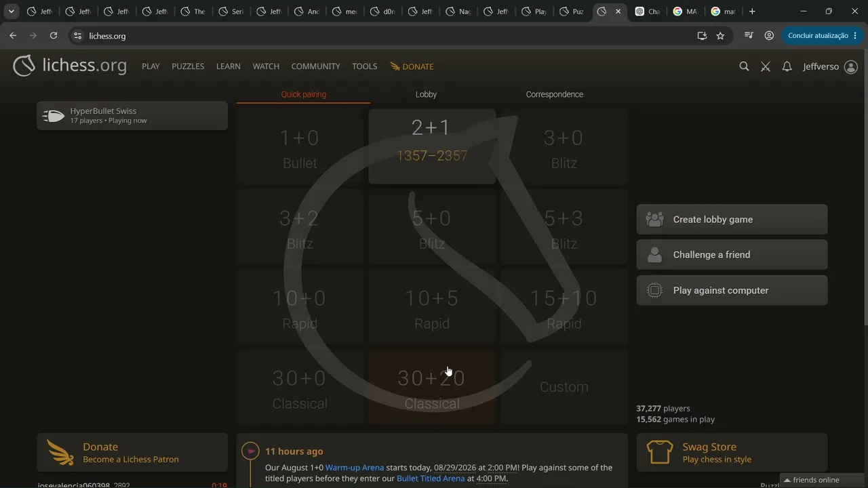Start a 3+0 Blitz game
868x488 pixels.
click(x=564, y=146)
